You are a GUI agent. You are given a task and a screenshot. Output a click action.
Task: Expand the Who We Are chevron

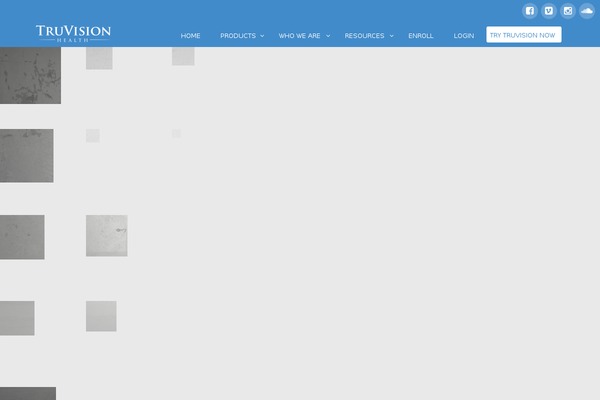(x=328, y=36)
